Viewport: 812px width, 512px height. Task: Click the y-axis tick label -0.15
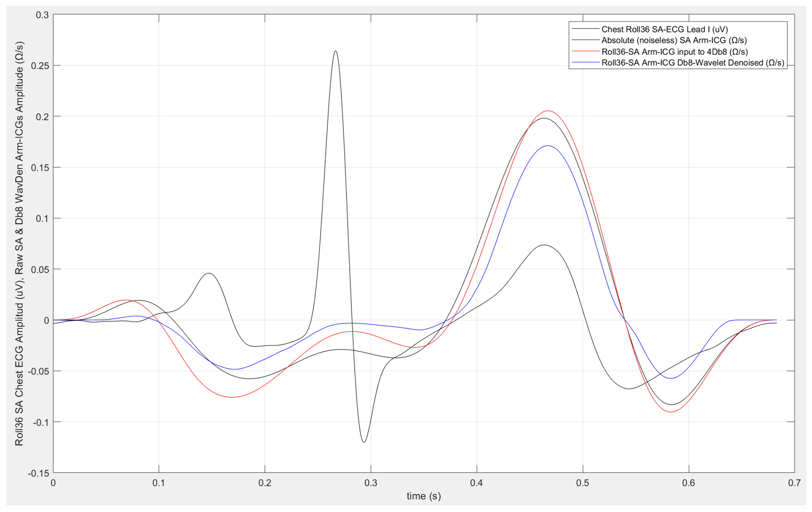point(38,474)
